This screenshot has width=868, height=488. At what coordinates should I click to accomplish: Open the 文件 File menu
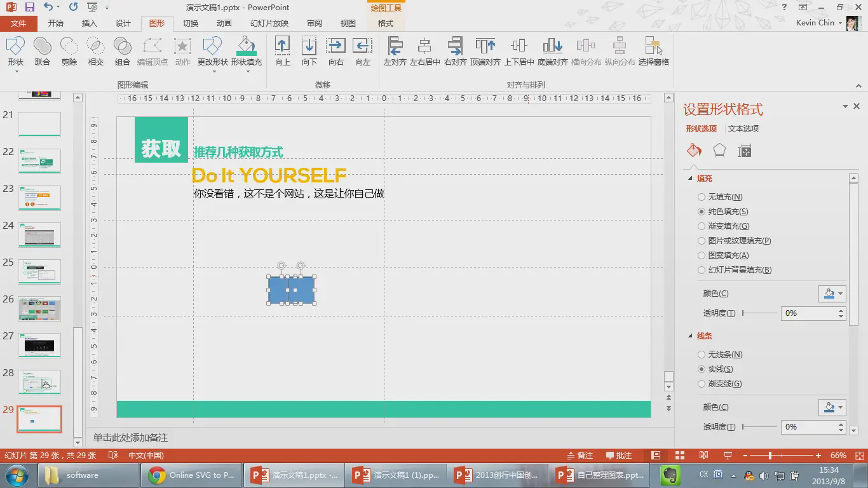pos(18,24)
